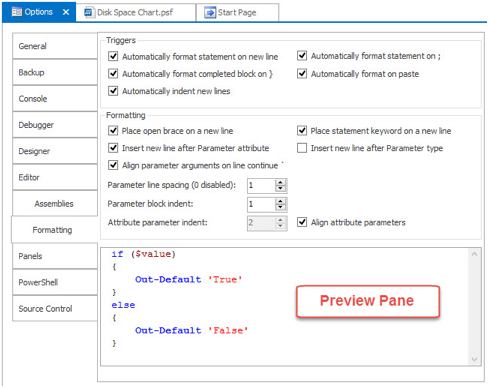The width and height of the screenshot is (488, 387).
Task: Toggle Automatically format completed block on }
Action: pos(113,73)
